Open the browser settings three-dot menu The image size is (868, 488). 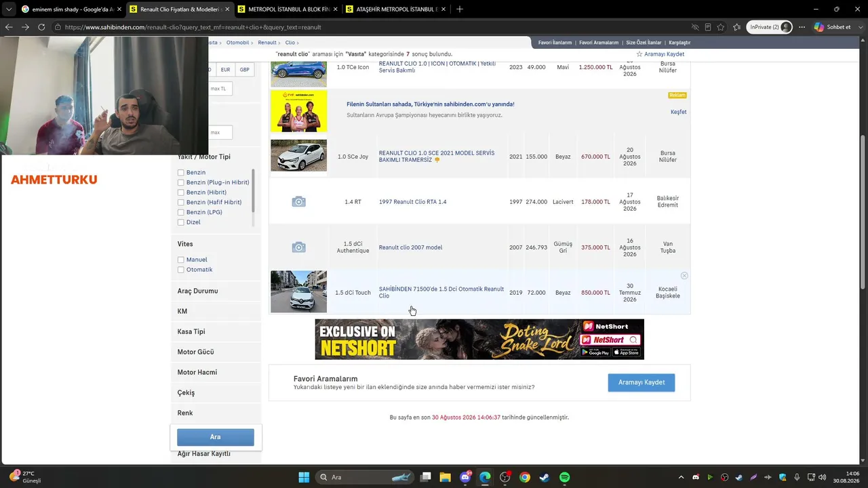coord(802,27)
